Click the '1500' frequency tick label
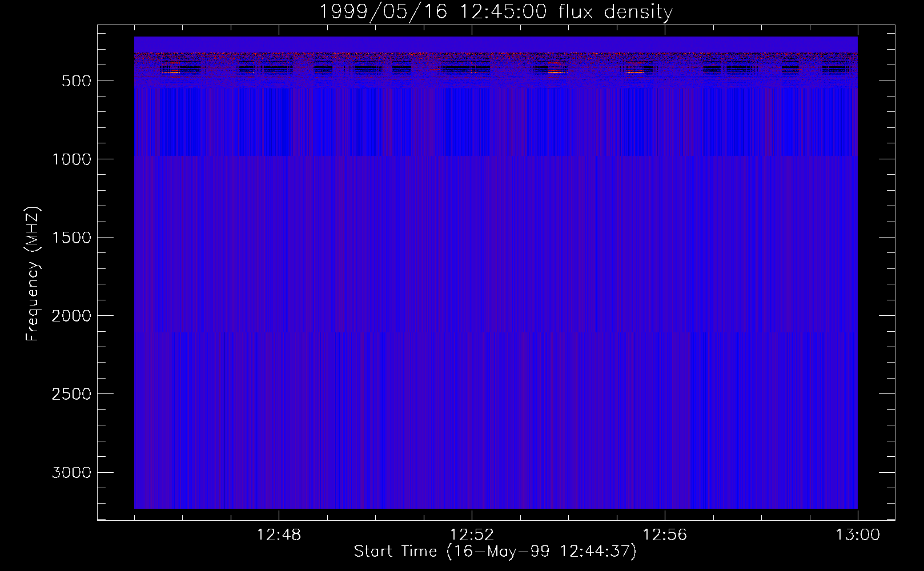 (71, 238)
